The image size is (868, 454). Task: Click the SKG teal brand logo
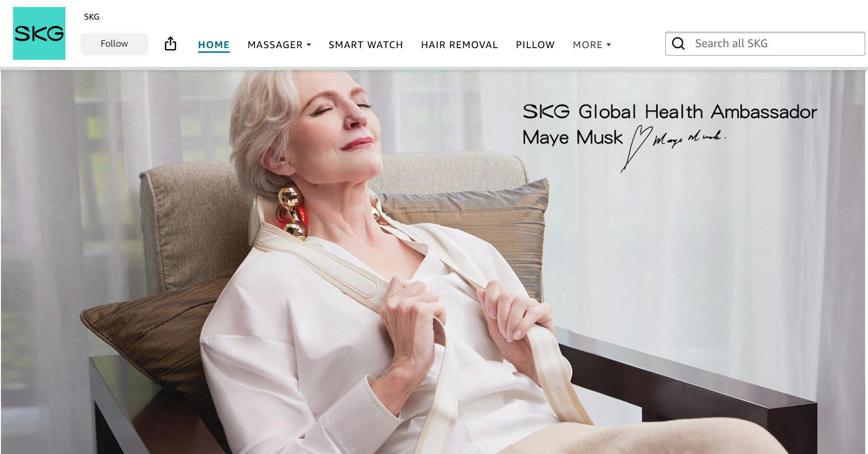click(x=39, y=33)
